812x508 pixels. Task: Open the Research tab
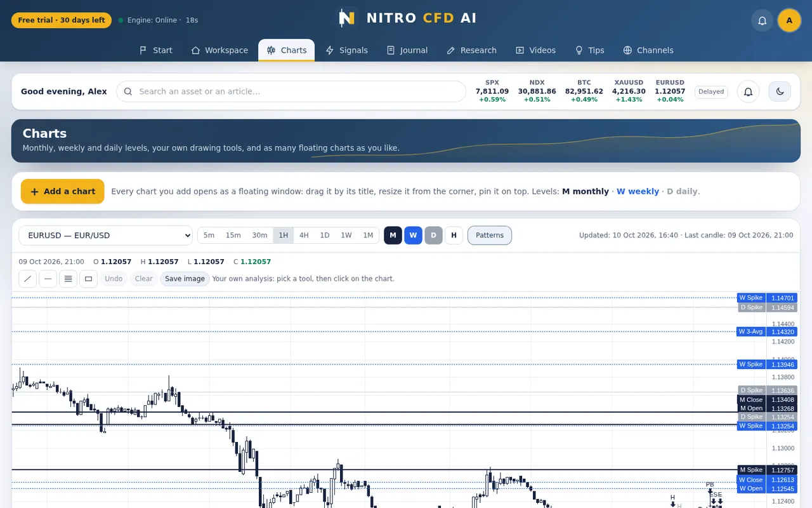click(x=471, y=50)
